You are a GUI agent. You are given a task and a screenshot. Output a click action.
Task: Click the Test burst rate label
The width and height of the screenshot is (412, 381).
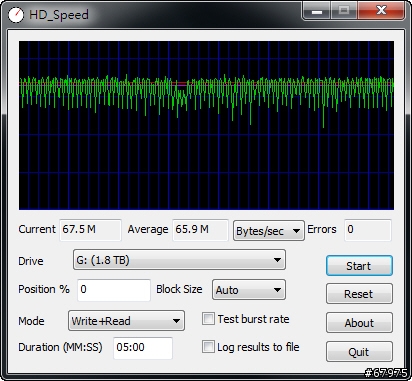coord(253,319)
